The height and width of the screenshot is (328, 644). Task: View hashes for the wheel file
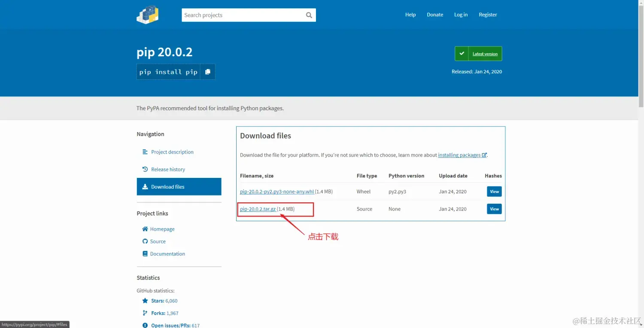[494, 192]
